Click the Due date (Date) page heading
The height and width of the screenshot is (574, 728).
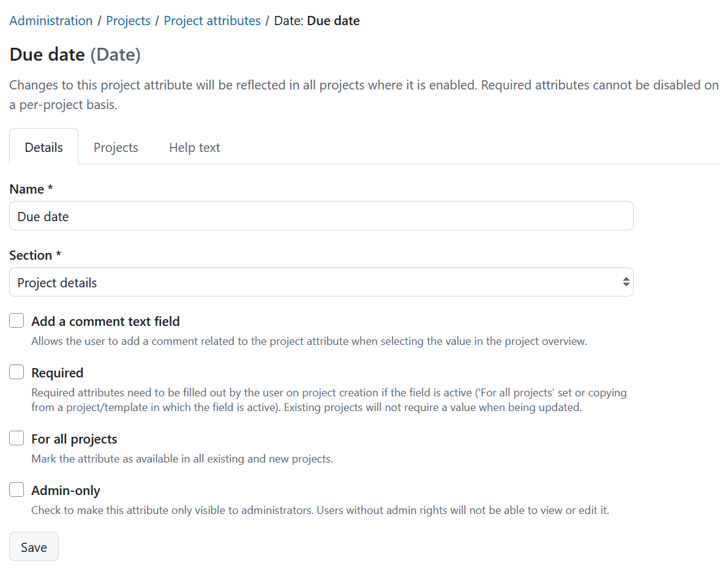click(75, 55)
